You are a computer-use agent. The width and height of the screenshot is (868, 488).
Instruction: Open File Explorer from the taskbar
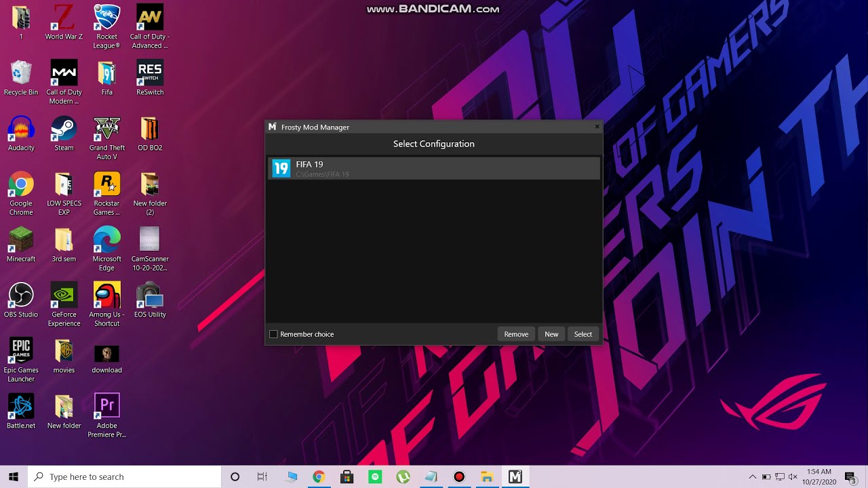(x=487, y=476)
